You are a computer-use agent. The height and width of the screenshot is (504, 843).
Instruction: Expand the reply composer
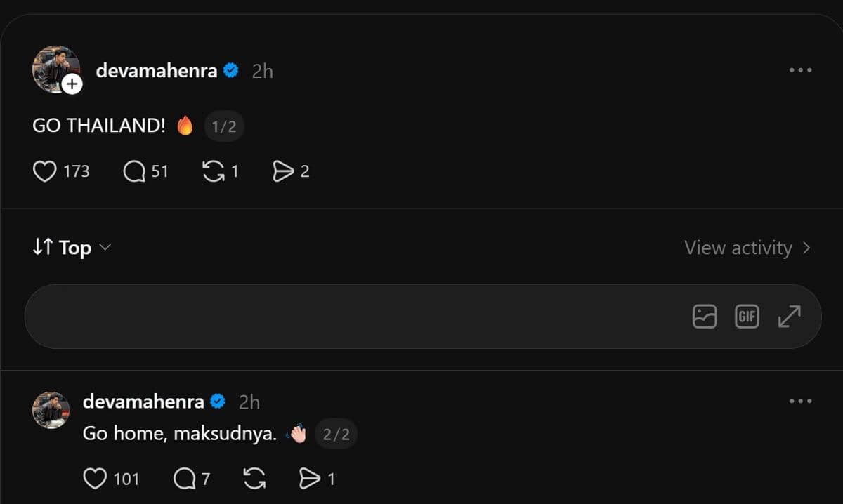coord(790,317)
